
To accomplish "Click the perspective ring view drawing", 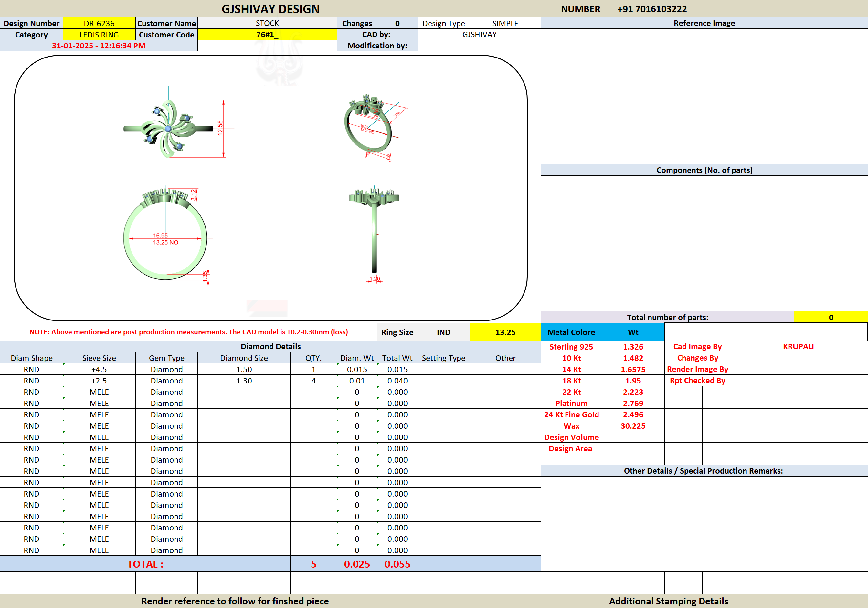I will (376, 129).
